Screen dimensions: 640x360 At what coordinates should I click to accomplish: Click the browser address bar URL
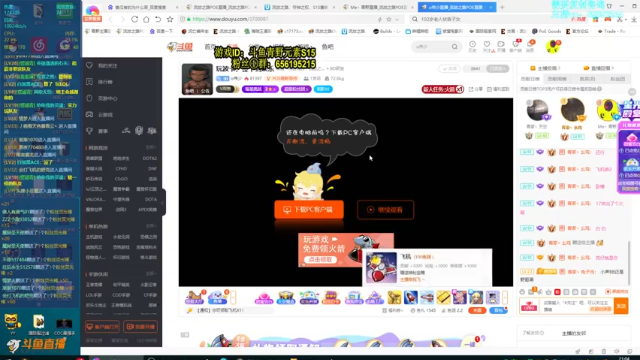point(230,19)
